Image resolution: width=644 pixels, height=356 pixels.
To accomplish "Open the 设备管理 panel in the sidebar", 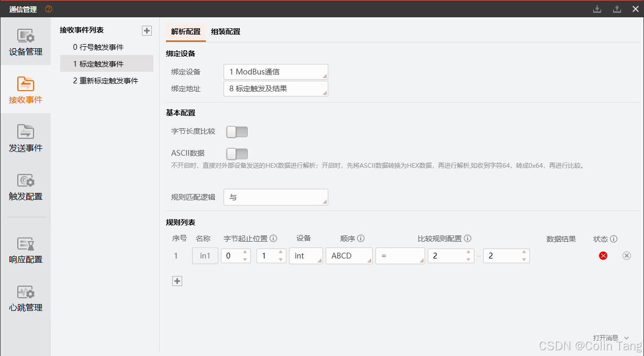I will coord(25,42).
